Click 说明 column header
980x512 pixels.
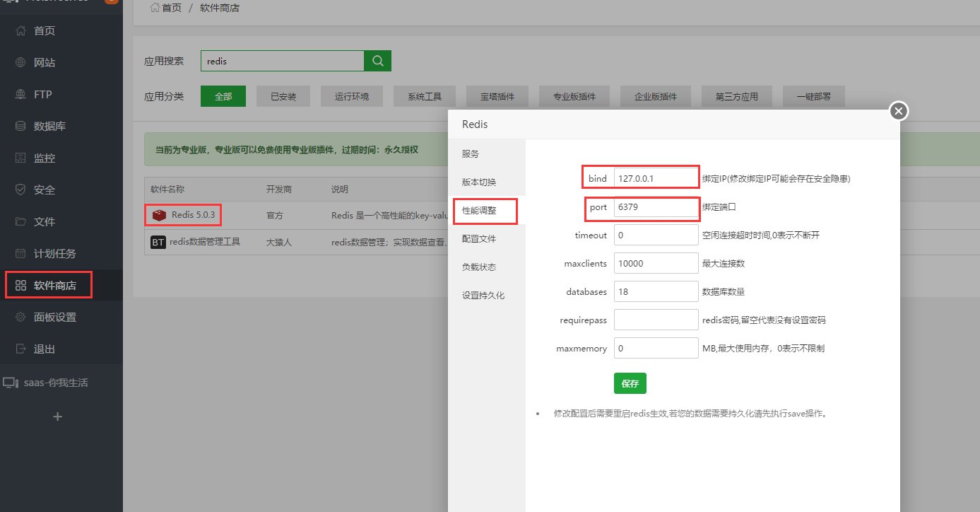click(340, 190)
